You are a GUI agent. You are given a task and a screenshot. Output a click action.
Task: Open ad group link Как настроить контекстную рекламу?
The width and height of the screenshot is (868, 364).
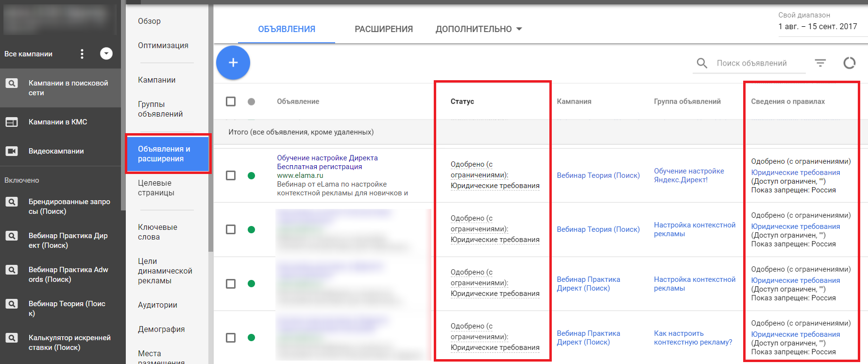[693, 338]
